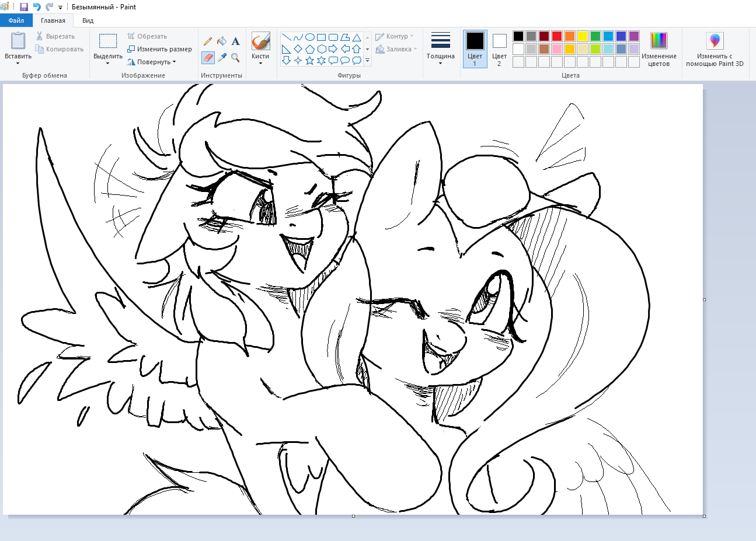Image resolution: width=756 pixels, height=541 pixels.
Task: Choose the Rounded rectangle shape
Action: (333, 37)
